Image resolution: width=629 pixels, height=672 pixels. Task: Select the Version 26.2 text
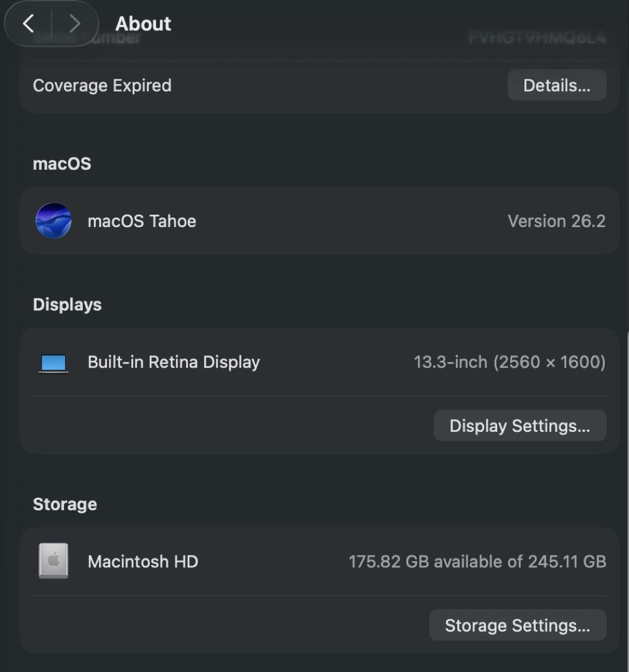(556, 221)
